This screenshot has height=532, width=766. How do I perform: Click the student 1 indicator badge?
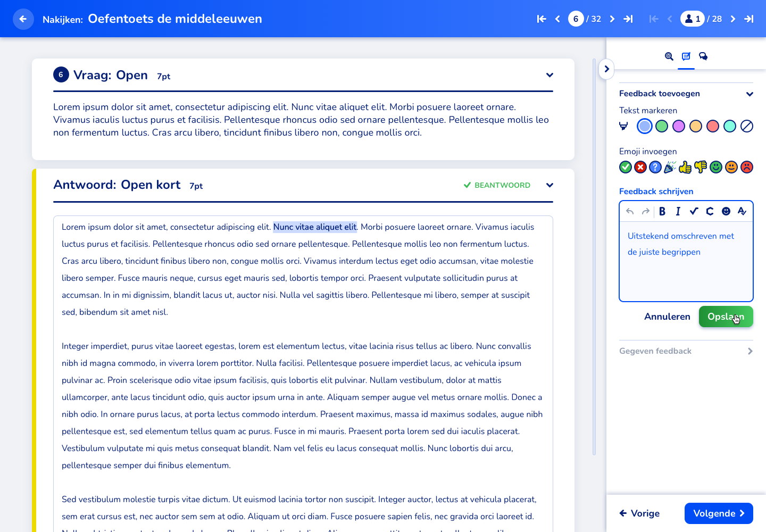point(692,19)
